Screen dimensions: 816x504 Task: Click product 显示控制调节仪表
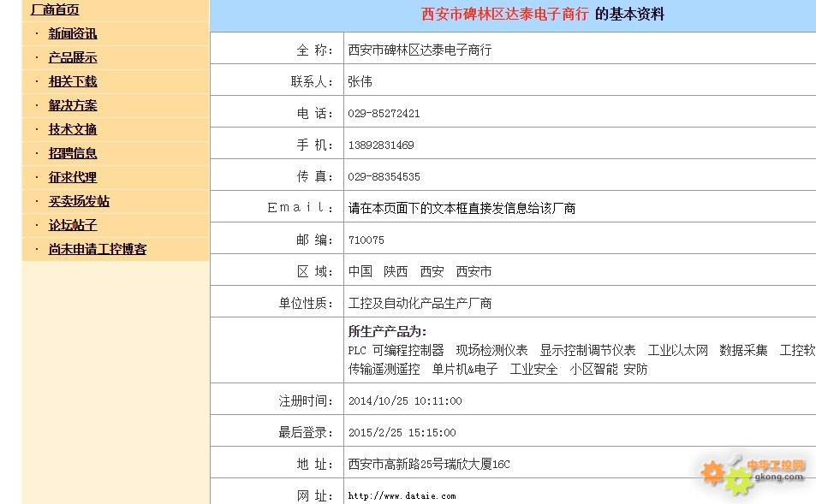587,350
